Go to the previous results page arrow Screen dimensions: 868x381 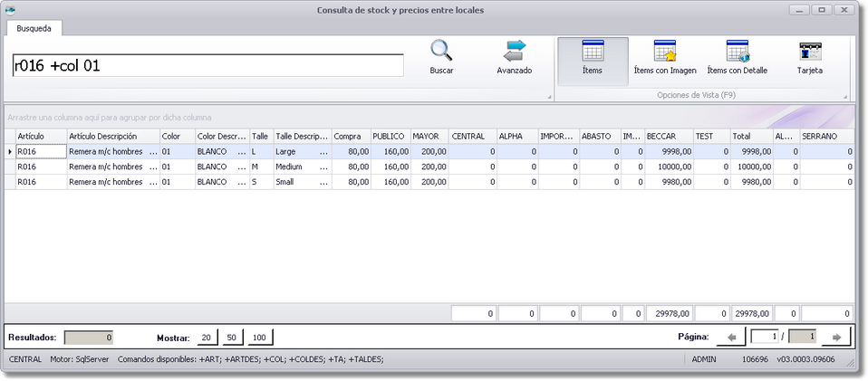[x=730, y=338]
